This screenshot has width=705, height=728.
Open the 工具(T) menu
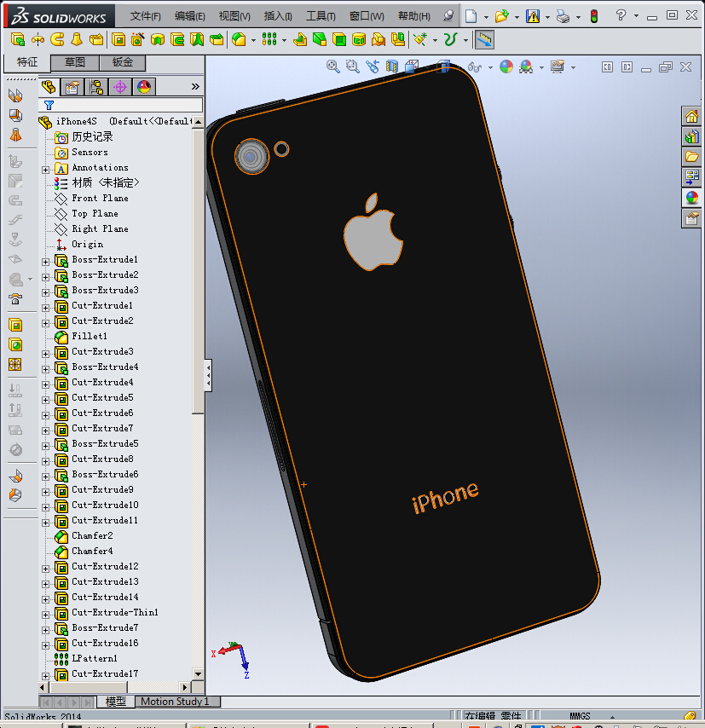tap(321, 16)
